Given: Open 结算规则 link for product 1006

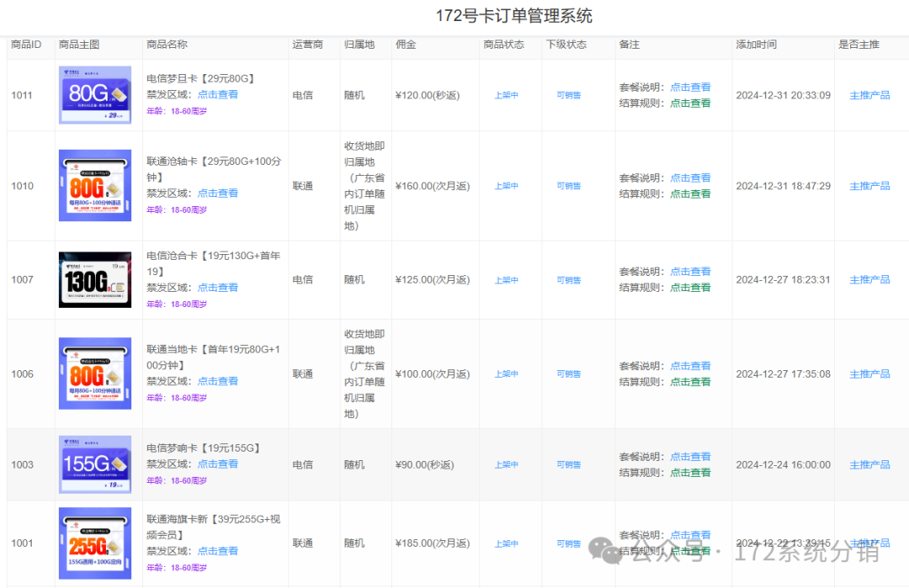Looking at the screenshot, I should click(x=689, y=382).
